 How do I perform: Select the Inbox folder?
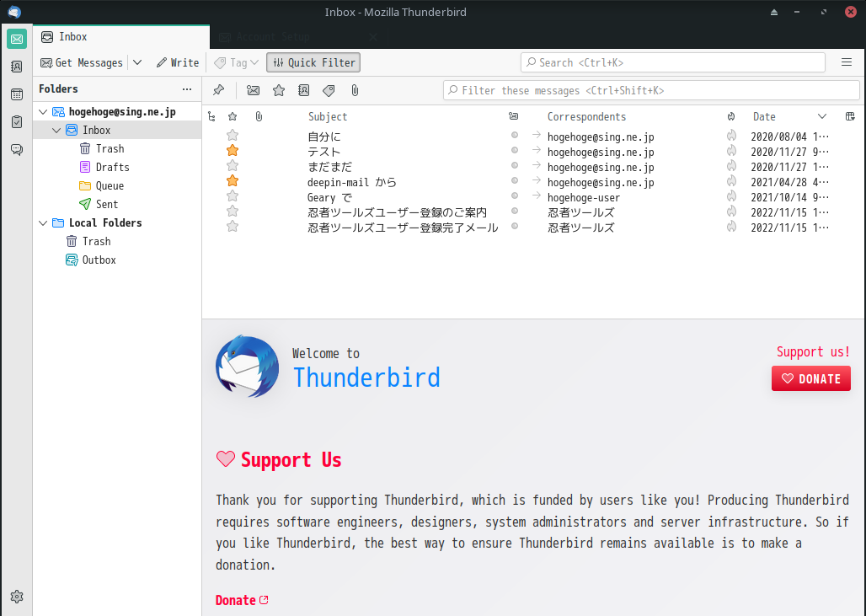117,131
